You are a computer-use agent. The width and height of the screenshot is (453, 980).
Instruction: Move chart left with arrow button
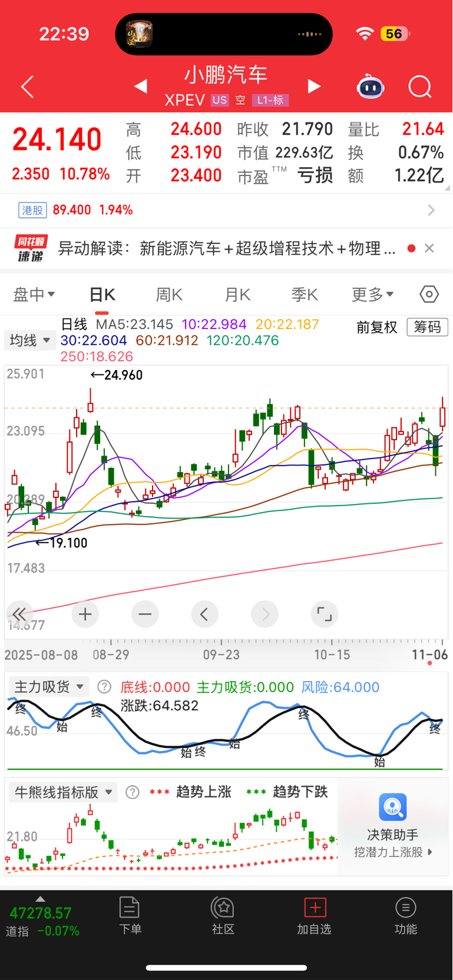tap(205, 614)
